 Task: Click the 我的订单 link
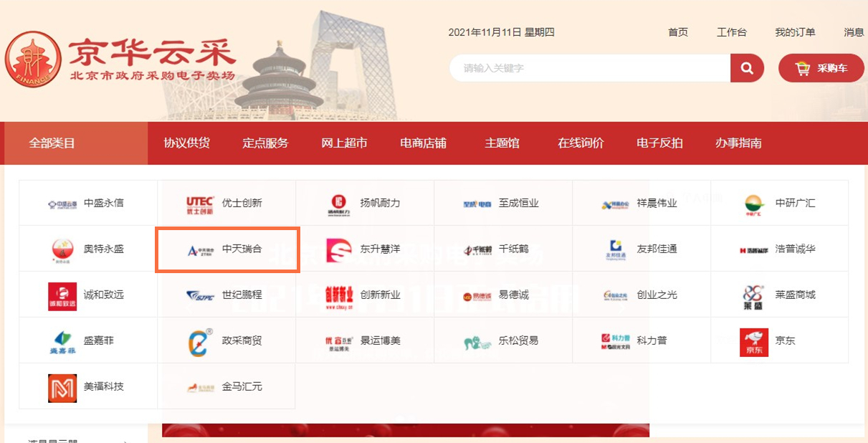coord(795,32)
